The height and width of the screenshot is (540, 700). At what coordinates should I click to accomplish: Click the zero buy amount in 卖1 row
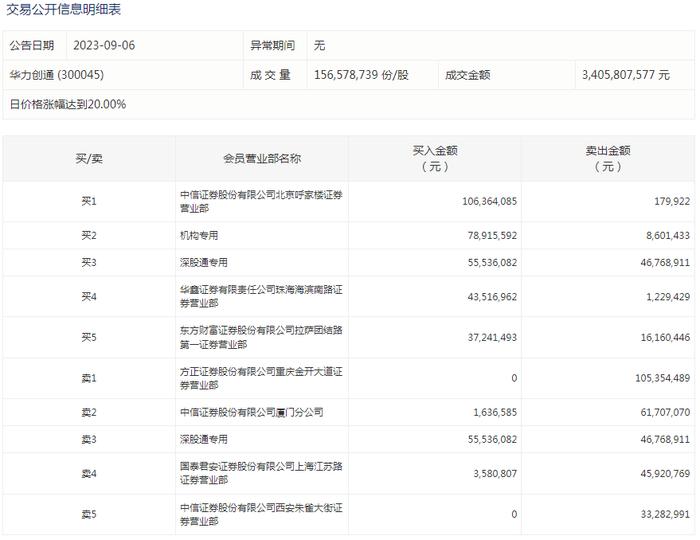514,378
